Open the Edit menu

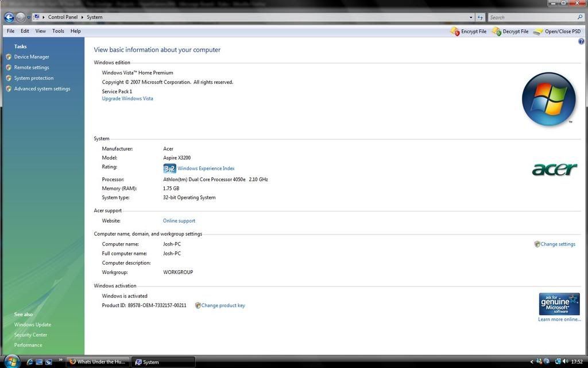click(25, 31)
